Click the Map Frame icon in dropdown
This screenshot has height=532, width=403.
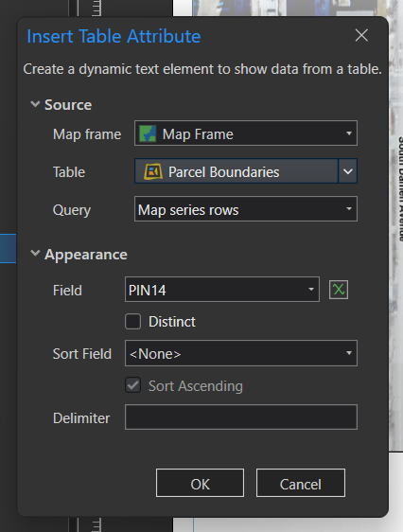point(149,133)
